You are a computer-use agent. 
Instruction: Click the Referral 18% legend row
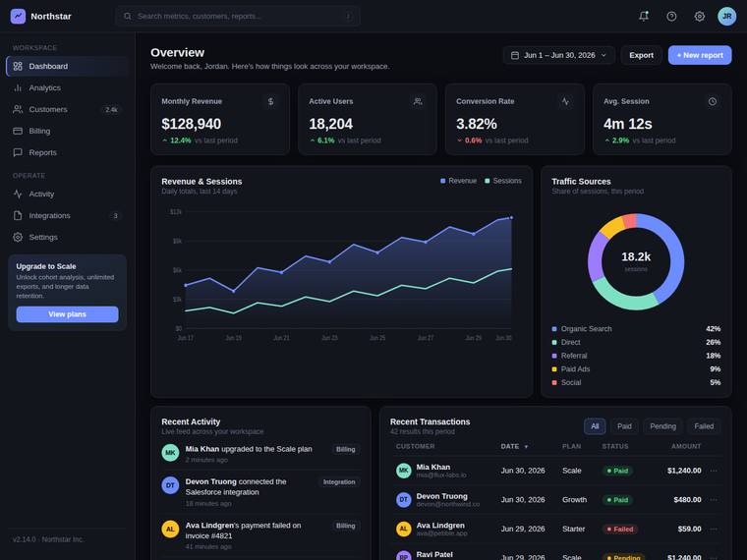636,356
